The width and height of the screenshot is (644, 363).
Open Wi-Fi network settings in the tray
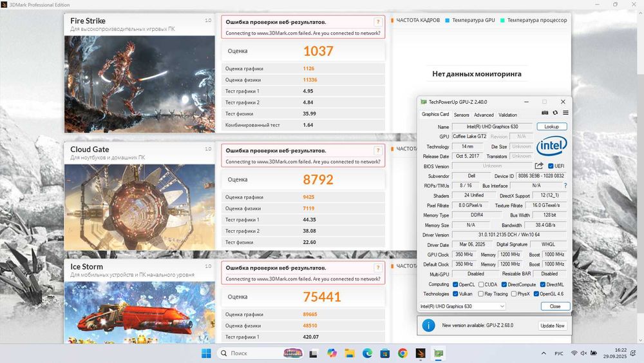574,353
